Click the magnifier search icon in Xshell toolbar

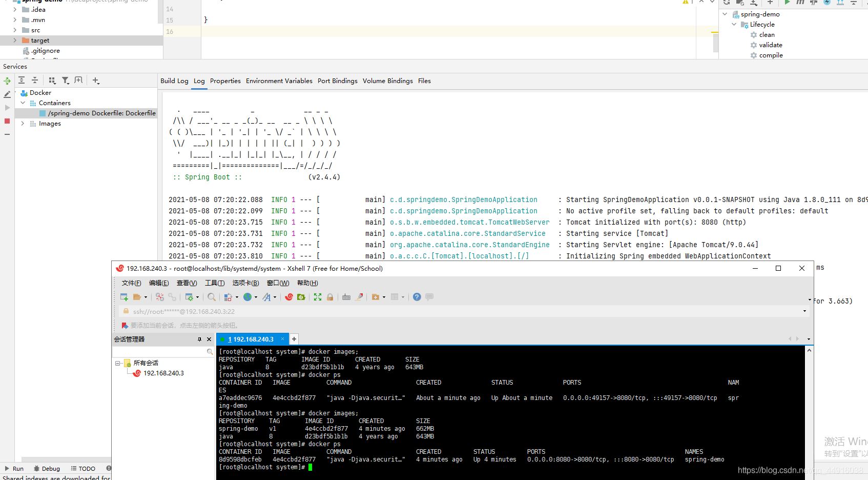click(212, 297)
